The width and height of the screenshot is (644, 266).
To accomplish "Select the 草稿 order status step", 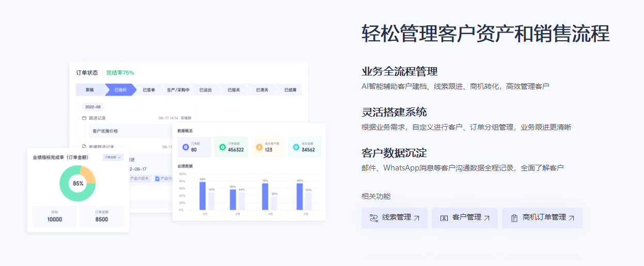I will 90,90.
